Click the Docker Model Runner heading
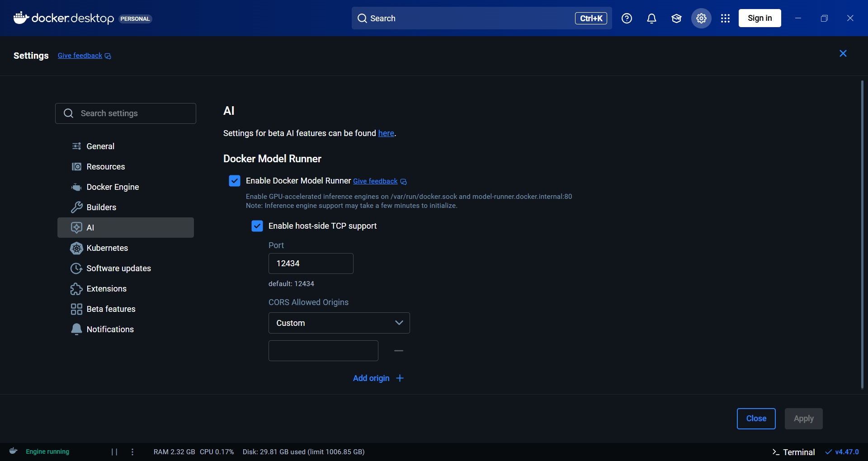The width and height of the screenshot is (868, 461). click(x=272, y=159)
